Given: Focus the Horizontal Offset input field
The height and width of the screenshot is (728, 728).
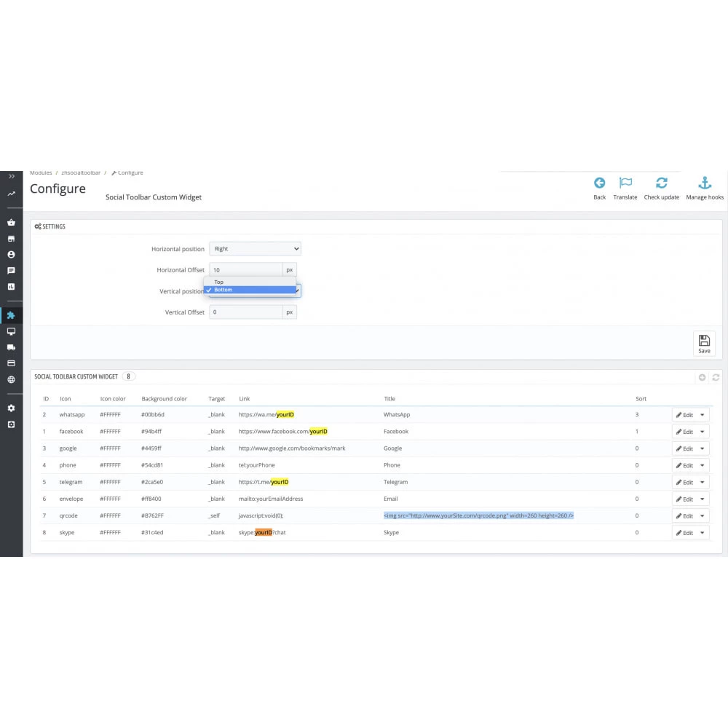Looking at the screenshot, I should pyautogui.click(x=246, y=270).
